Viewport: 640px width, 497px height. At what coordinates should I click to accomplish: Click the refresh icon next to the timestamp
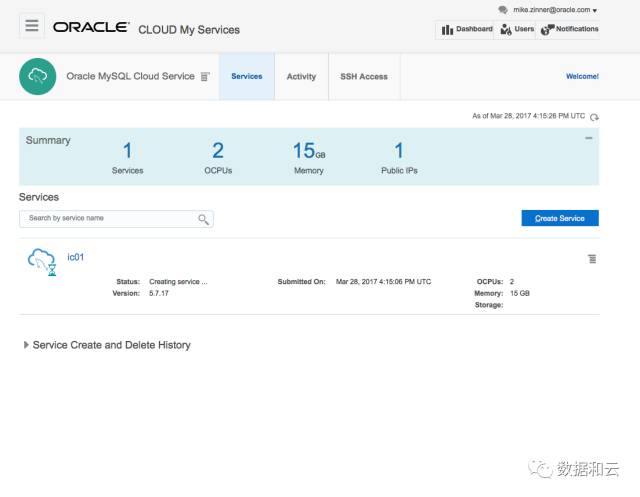595,117
